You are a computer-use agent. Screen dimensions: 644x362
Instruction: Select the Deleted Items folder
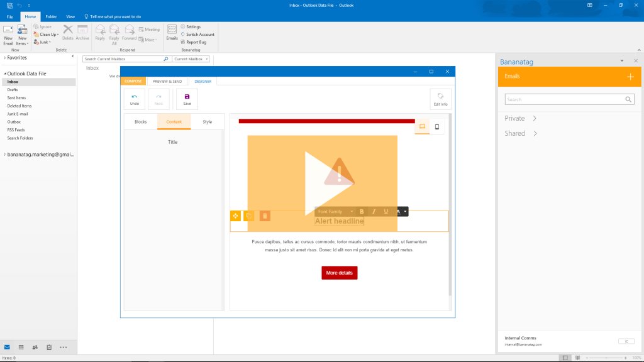[x=19, y=106]
